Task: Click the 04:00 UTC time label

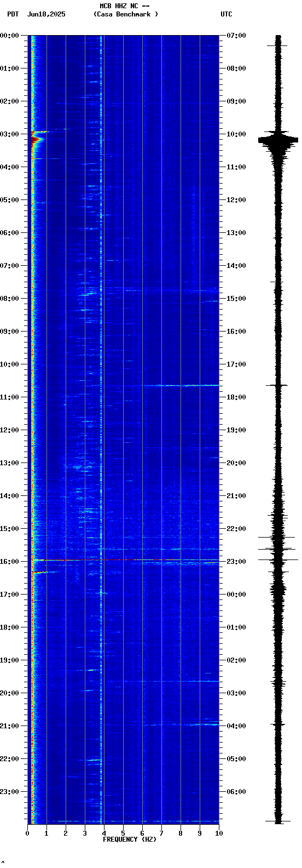Action: (236, 726)
